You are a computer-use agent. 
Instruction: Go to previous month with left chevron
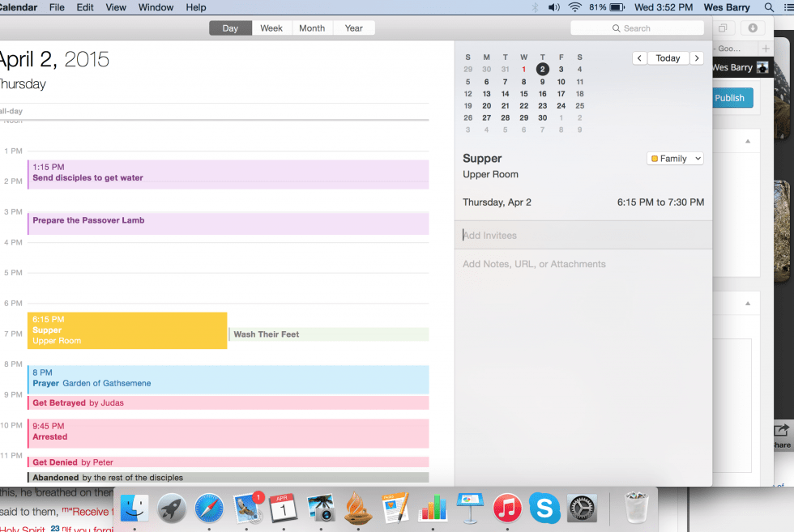pos(639,58)
